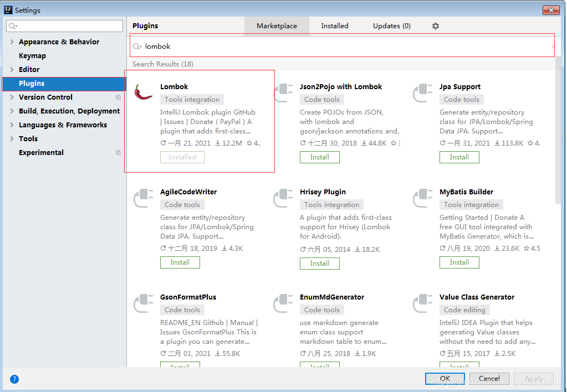Select Plugins in settings tree

(x=64, y=84)
